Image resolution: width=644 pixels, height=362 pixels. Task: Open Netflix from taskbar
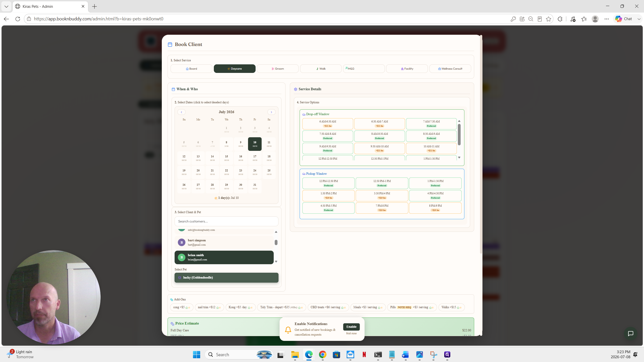coord(364,354)
